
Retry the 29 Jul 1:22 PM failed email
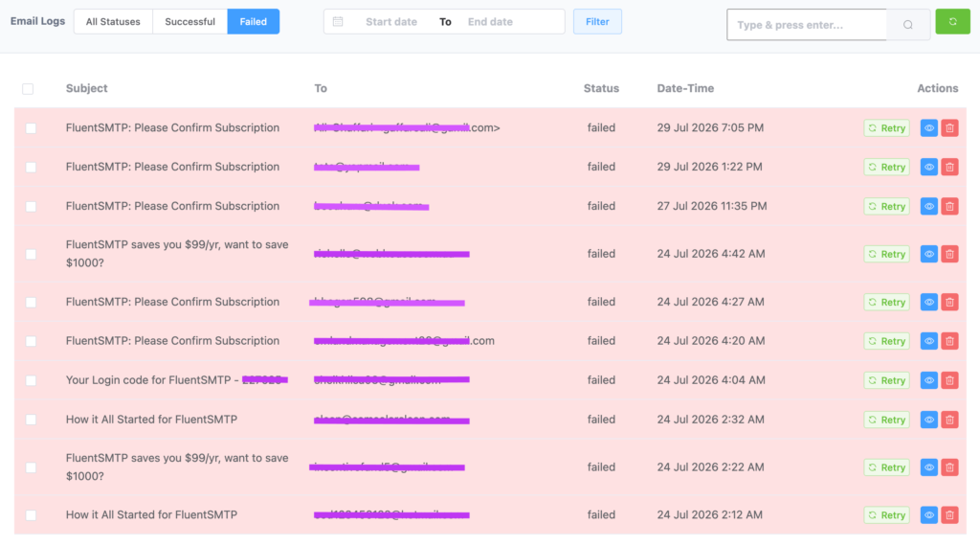tap(886, 167)
